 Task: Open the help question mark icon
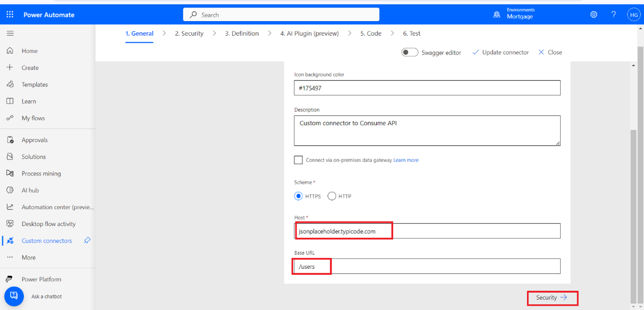tap(614, 15)
